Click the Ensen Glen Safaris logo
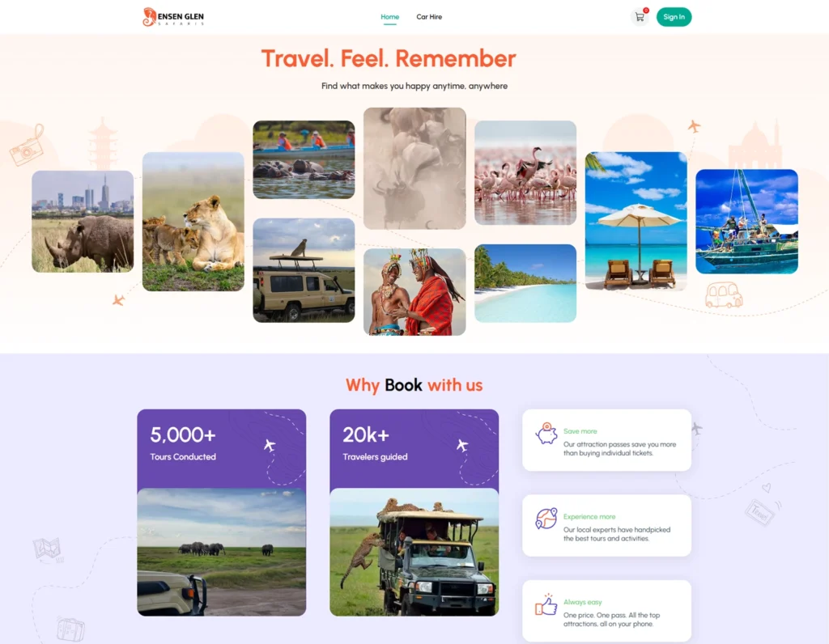The width and height of the screenshot is (829, 644). click(173, 17)
